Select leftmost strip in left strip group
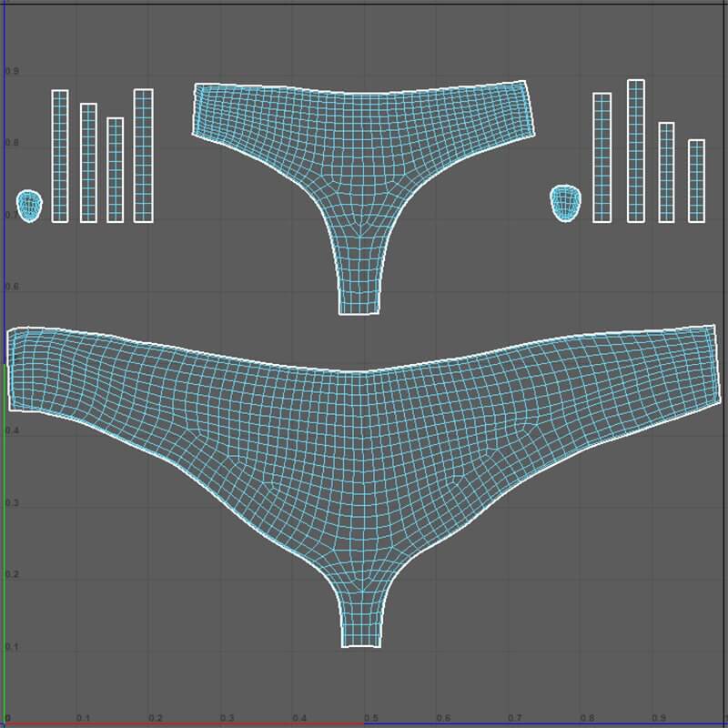Image resolution: width=728 pixels, height=728 pixels. (60, 156)
